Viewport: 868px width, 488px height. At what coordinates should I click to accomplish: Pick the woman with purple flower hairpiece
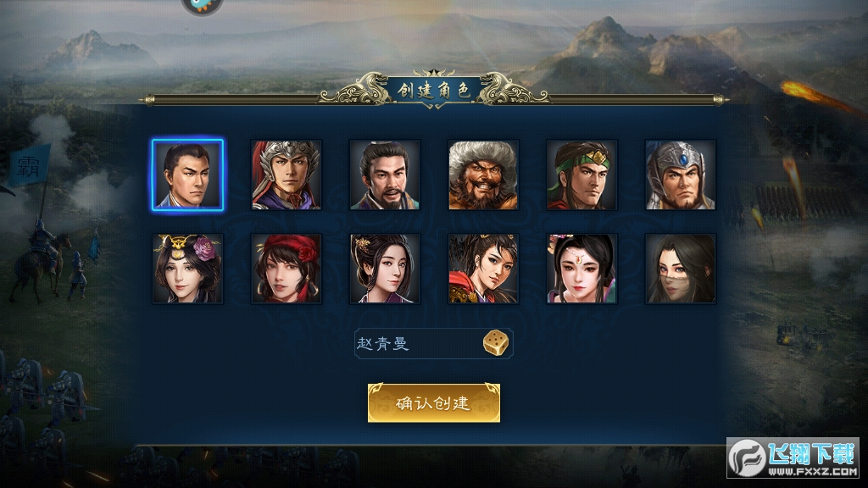[187, 269]
